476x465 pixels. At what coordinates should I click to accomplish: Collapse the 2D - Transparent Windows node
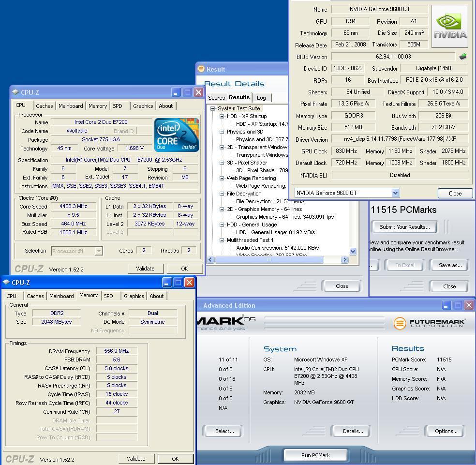[222, 147]
